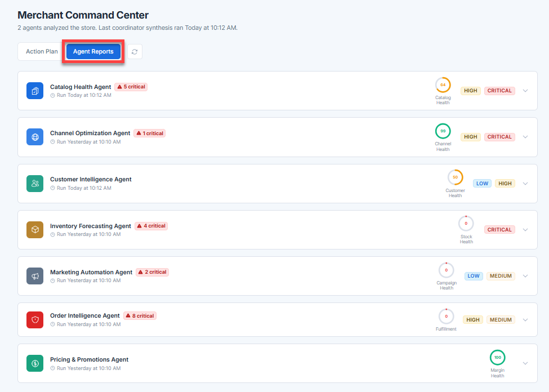Click the 2 critical badge
549x392 pixels.
152,272
